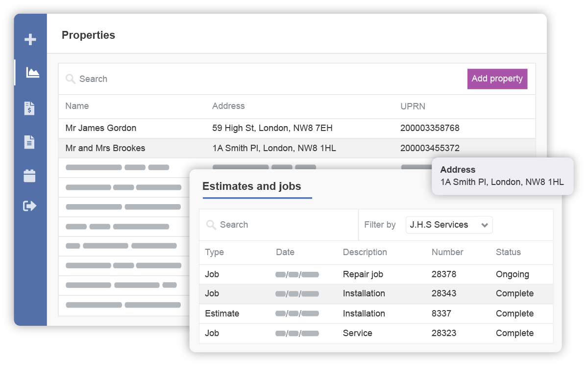Click the magnifier icon in Properties search bar
The width and height of the screenshot is (588, 367).
[x=70, y=79]
